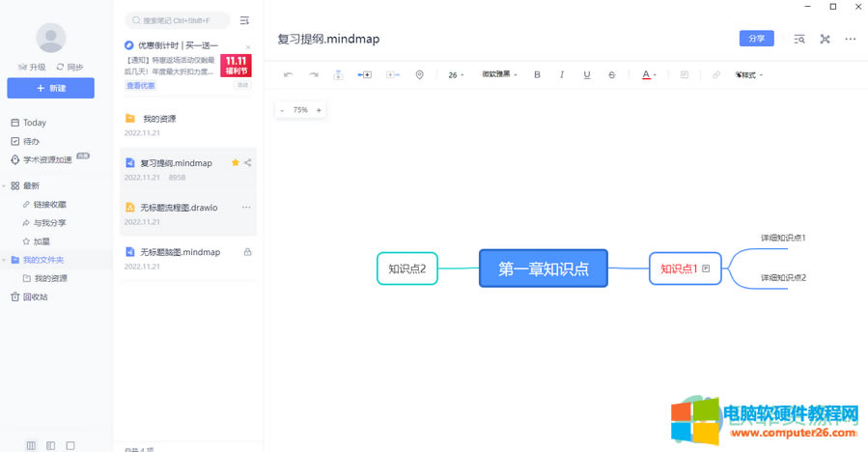Open Today in the sidebar

(x=35, y=123)
